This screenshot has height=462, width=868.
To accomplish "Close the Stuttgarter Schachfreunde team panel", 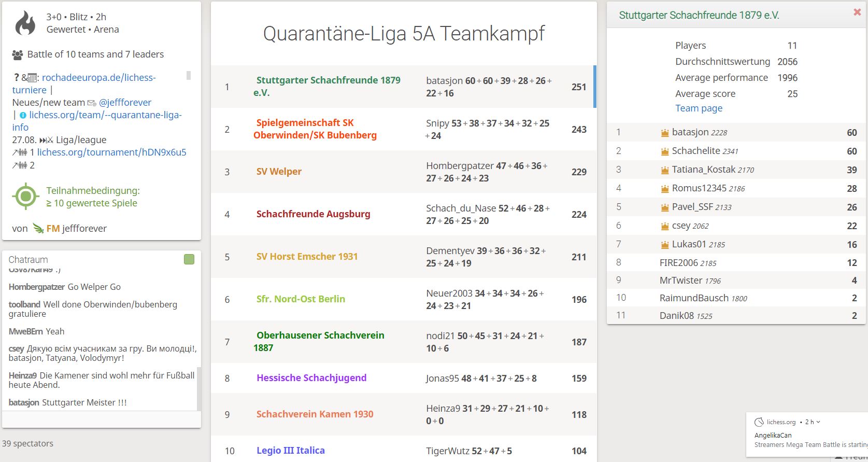I will click(857, 12).
